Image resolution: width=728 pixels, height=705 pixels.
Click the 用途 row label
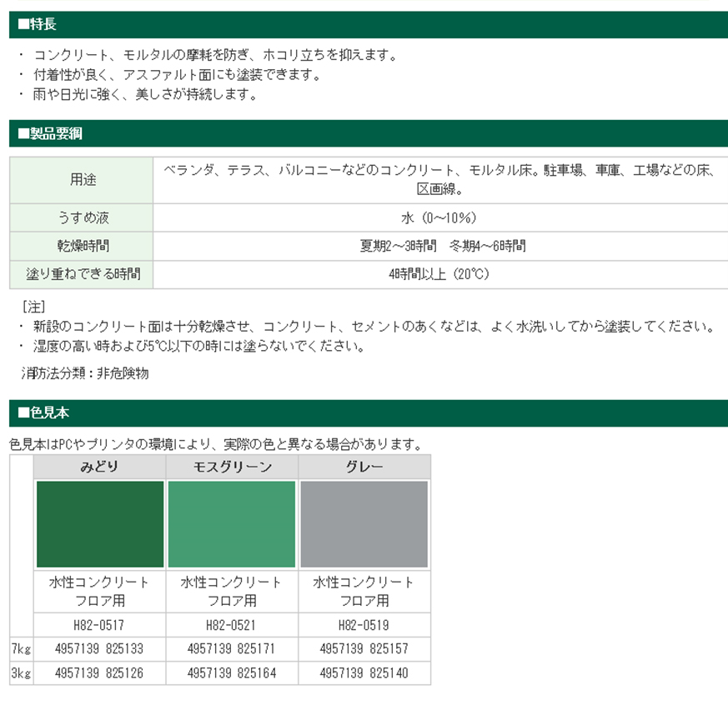coord(81,177)
